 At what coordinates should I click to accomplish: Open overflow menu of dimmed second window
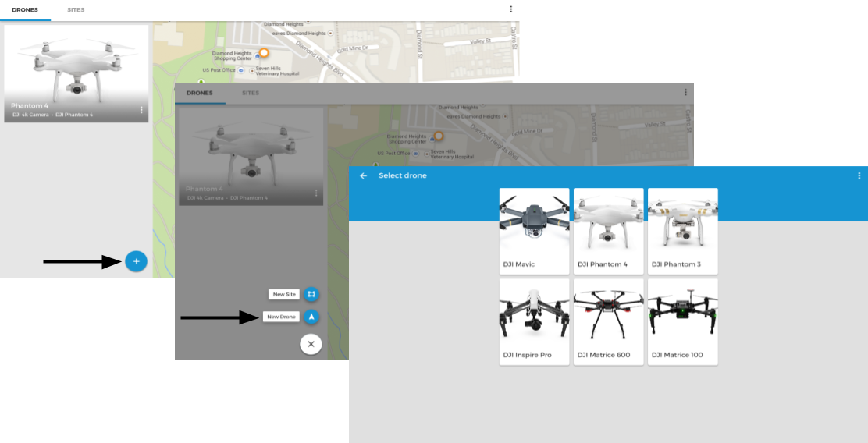685,92
